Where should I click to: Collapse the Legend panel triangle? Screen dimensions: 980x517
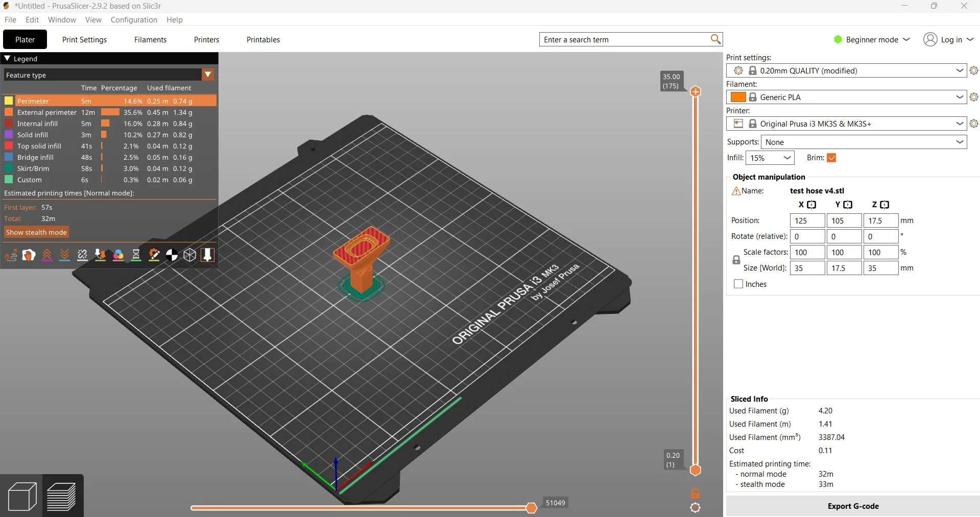pos(7,59)
